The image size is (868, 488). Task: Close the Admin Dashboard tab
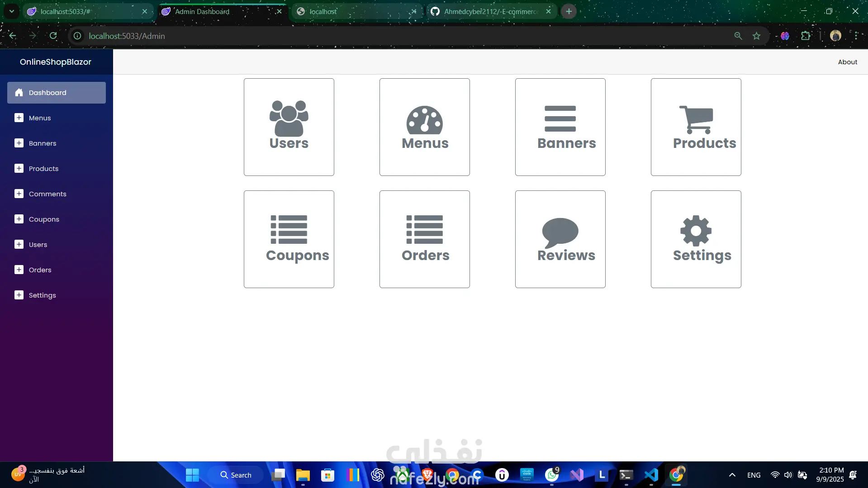pos(279,11)
